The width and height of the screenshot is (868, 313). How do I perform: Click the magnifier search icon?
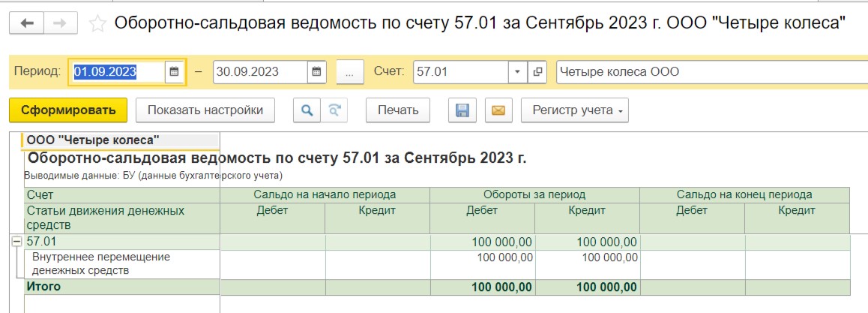306,110
